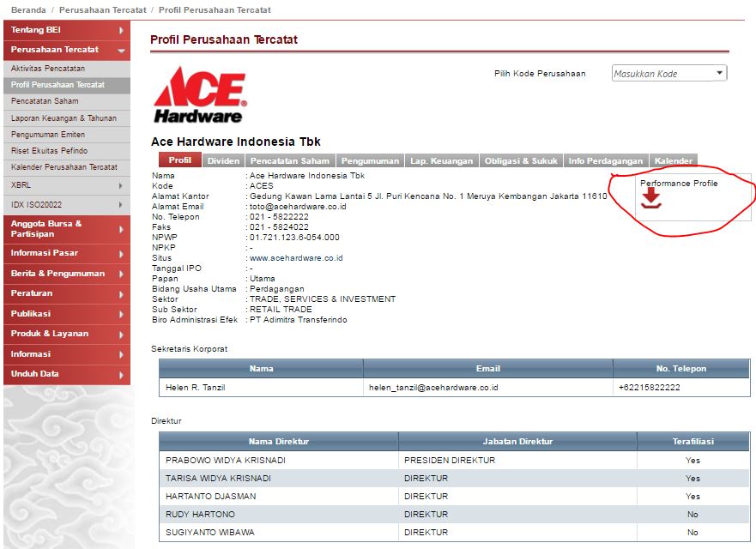
Task: Click the PRESIDEN DIREKTUR cell
Action: [x=517, y=461]
